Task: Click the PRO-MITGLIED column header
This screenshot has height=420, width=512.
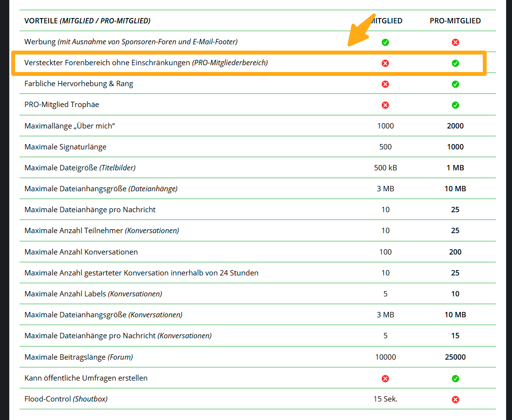Action: click(455, 21)
